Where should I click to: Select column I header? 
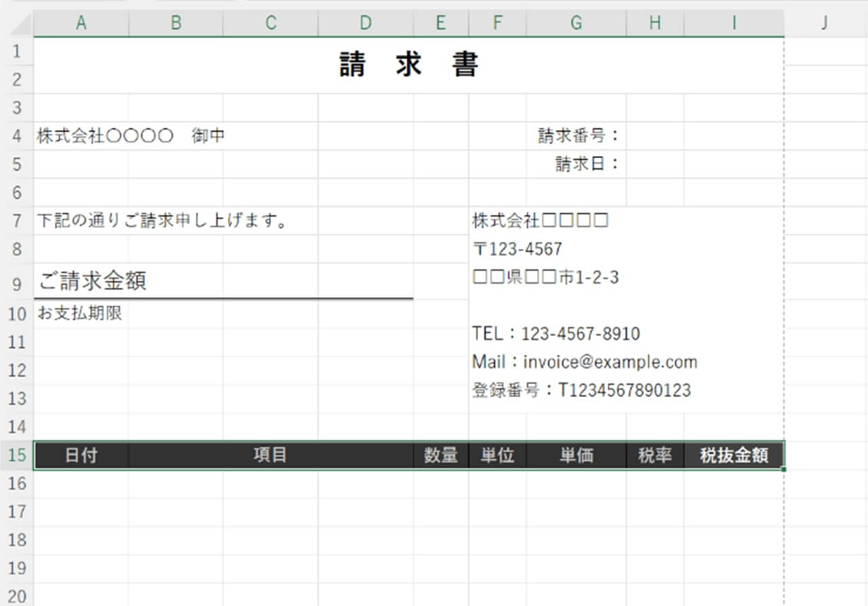[x=734, y=23]
